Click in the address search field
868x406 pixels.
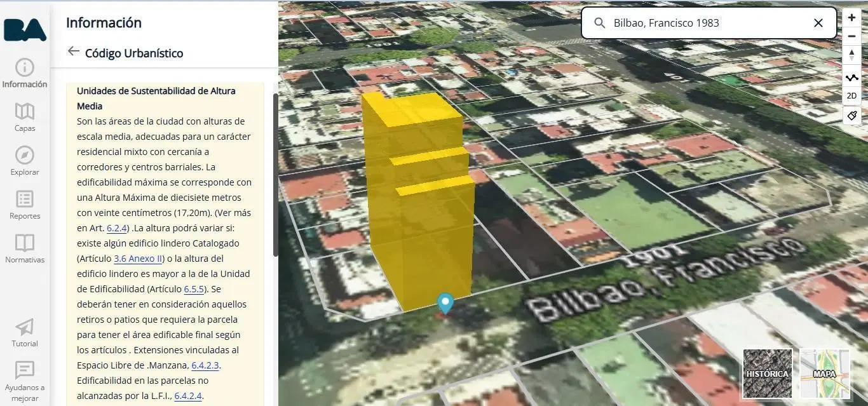(x=709, y=23)
